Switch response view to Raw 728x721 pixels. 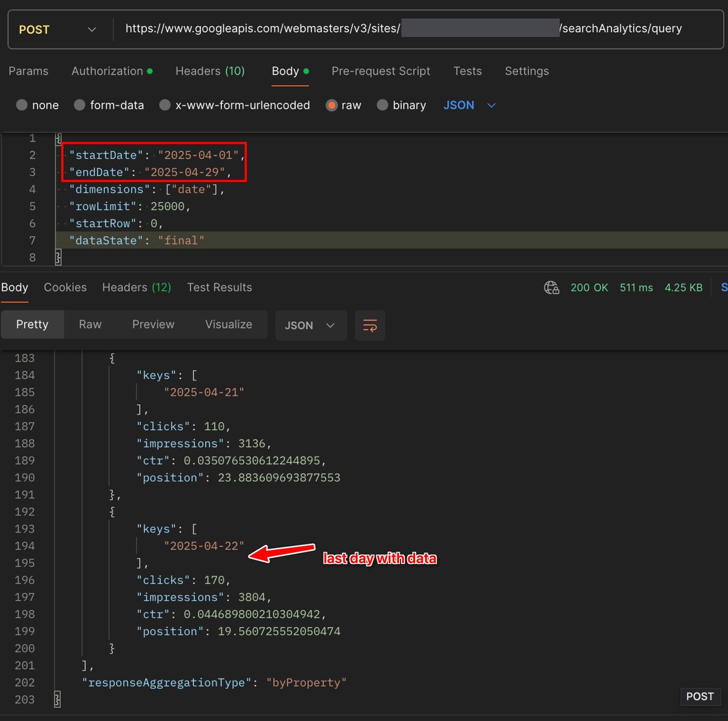tap(90, 325)
